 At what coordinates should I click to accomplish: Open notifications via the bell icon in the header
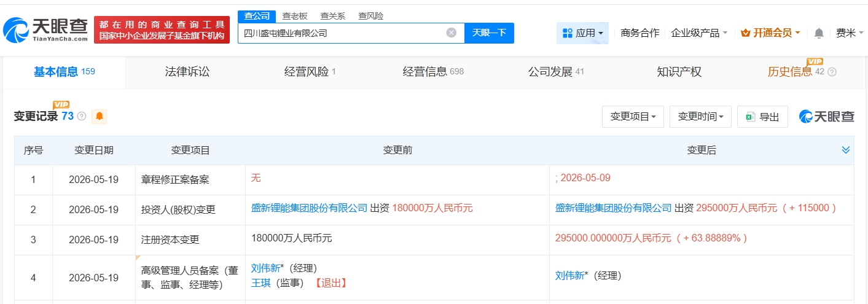(819, 33)
